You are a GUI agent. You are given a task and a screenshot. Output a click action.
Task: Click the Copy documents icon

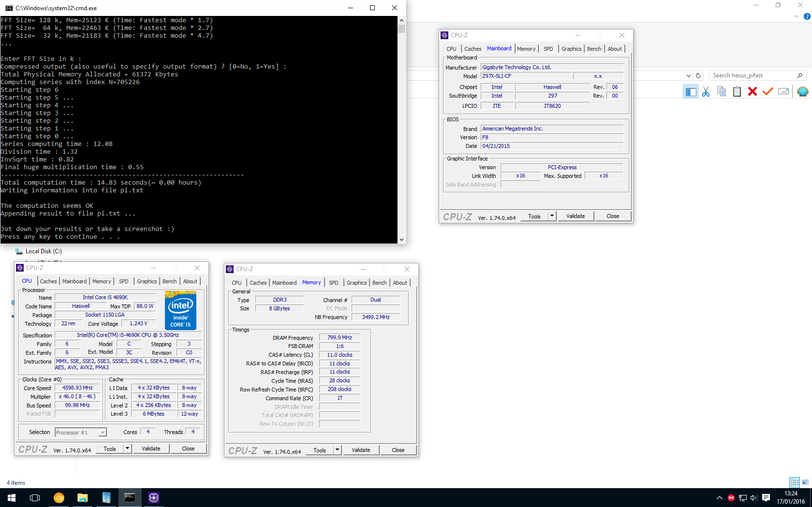[722, 91]
